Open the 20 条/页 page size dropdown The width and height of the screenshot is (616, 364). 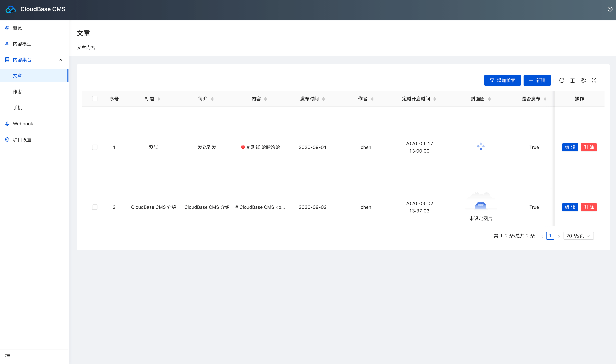[x=578, y=236]
